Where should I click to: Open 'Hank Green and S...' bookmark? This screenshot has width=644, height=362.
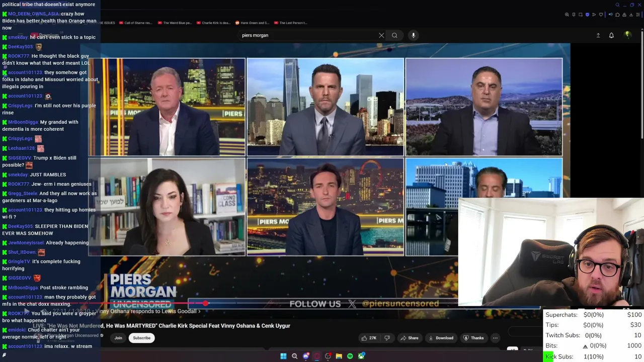[x=252, y=23]
